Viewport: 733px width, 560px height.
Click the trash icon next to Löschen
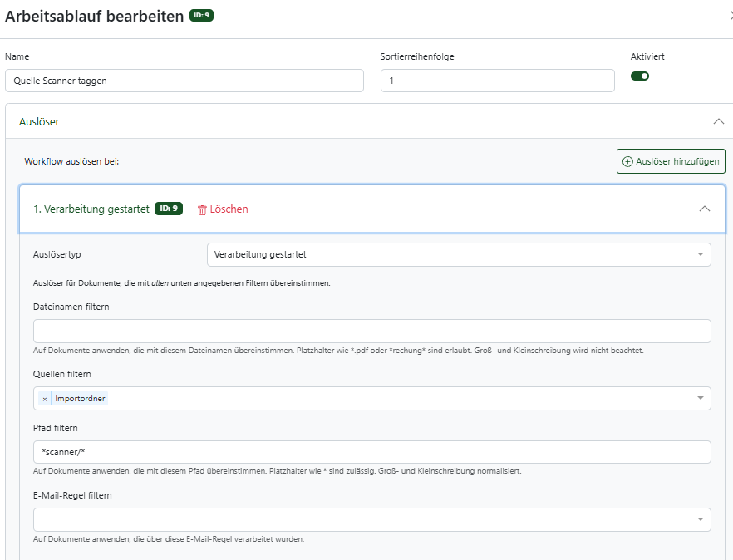[202, 210]
